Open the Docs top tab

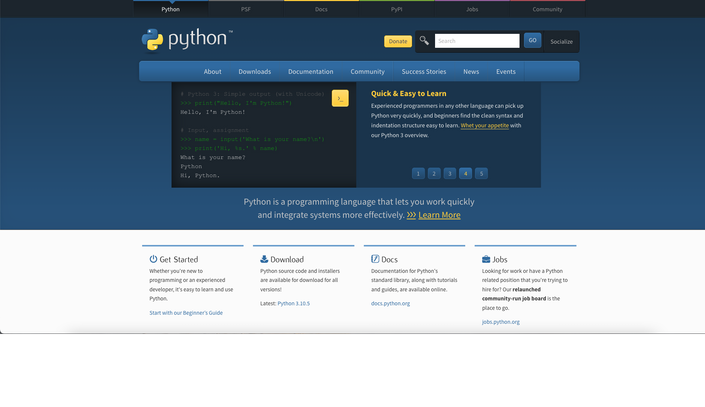tap(321, 9)
